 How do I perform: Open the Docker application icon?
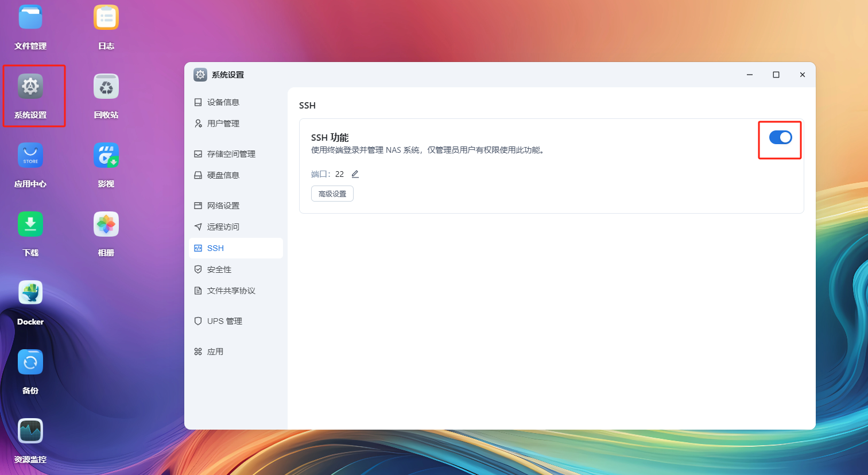point(30,292)
